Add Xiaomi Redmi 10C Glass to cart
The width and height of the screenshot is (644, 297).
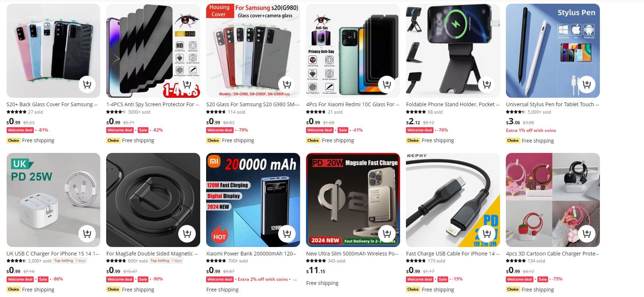pyautogui.click(x=387, y=84)
